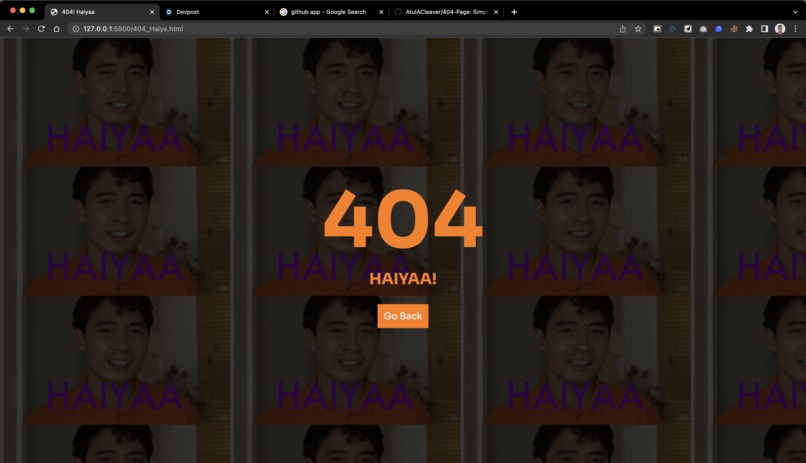Open the Extensions puzzle piece menu
The width and height of the screenshot is (806, 463).
[749, 29]
